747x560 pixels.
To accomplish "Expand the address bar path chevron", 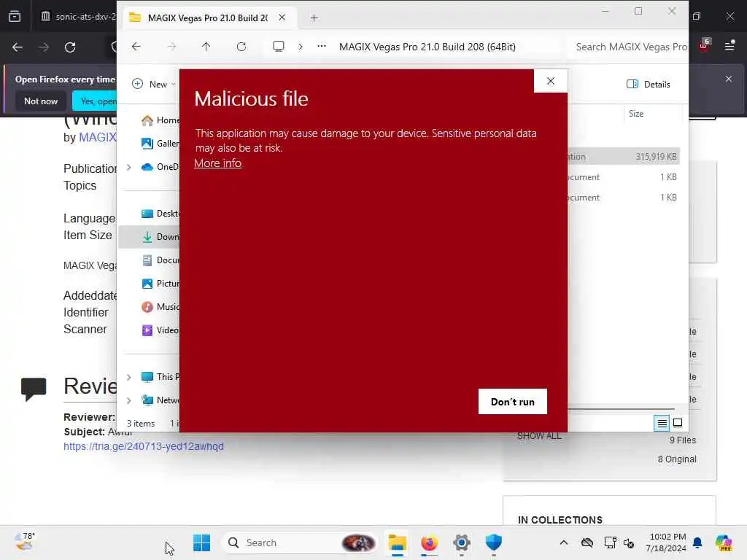I will 300,47.
